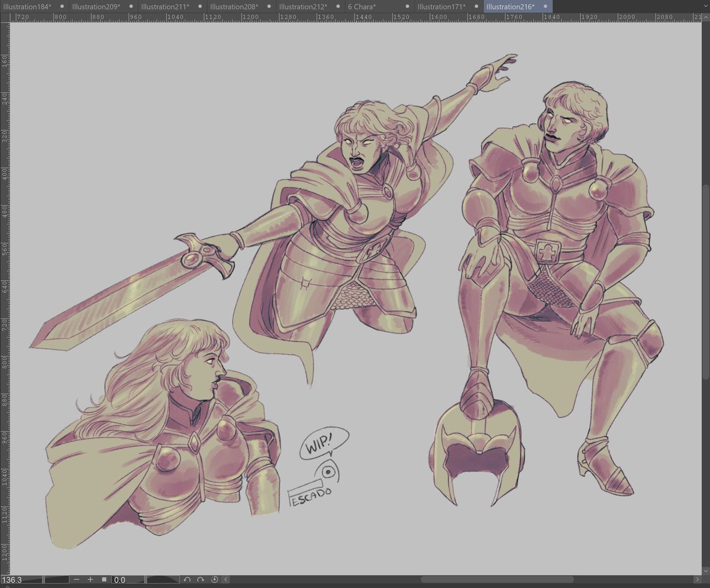Screen dimensions: 710x588
Task: Click the fit-to-screen icon beside zoom controls
Action: [x=104, y=580]
